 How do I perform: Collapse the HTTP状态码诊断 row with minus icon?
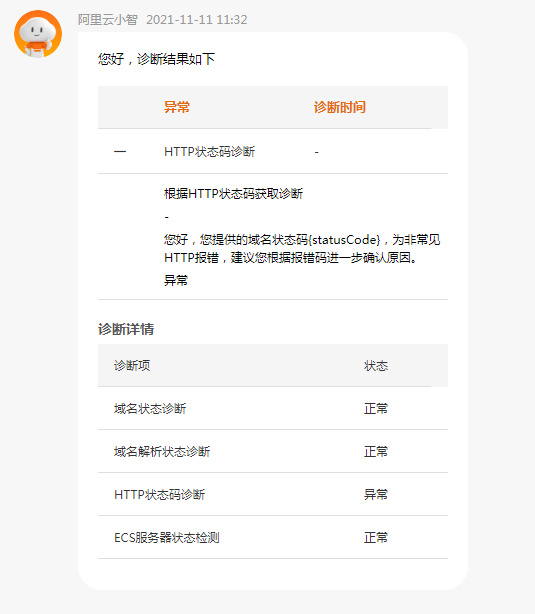click(x=120, y=152)
